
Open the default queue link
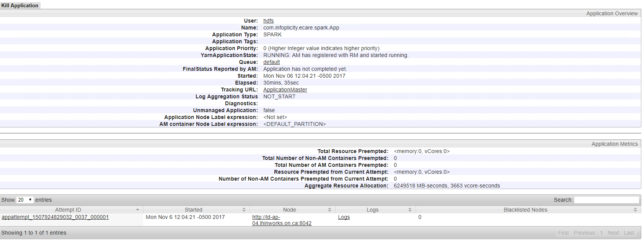(271, 62)
